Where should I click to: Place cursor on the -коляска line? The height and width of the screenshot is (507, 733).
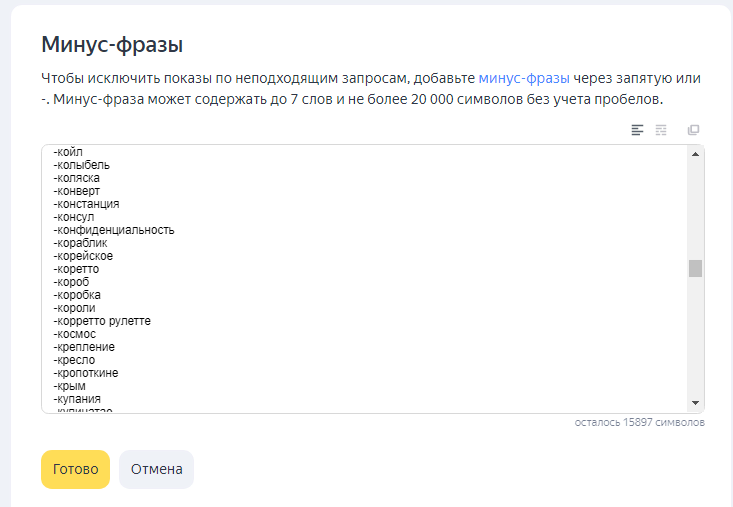coord(76,178)
